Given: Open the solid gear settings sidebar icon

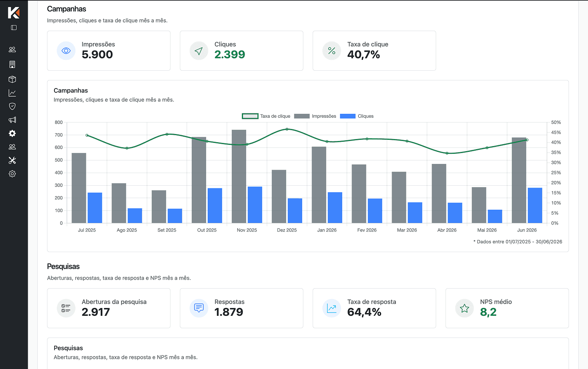Looking at the screenshot, I should point(12,133).
